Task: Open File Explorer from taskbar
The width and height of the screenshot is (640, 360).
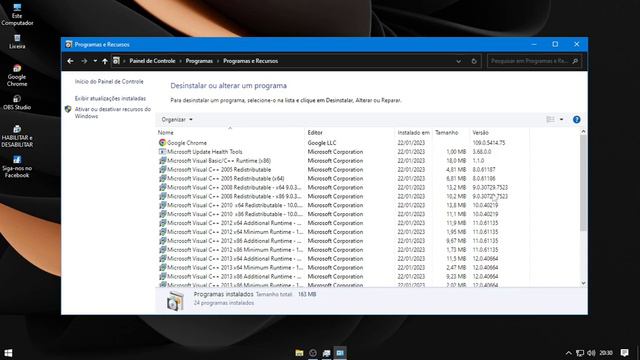Action: [x=299, y=353]
